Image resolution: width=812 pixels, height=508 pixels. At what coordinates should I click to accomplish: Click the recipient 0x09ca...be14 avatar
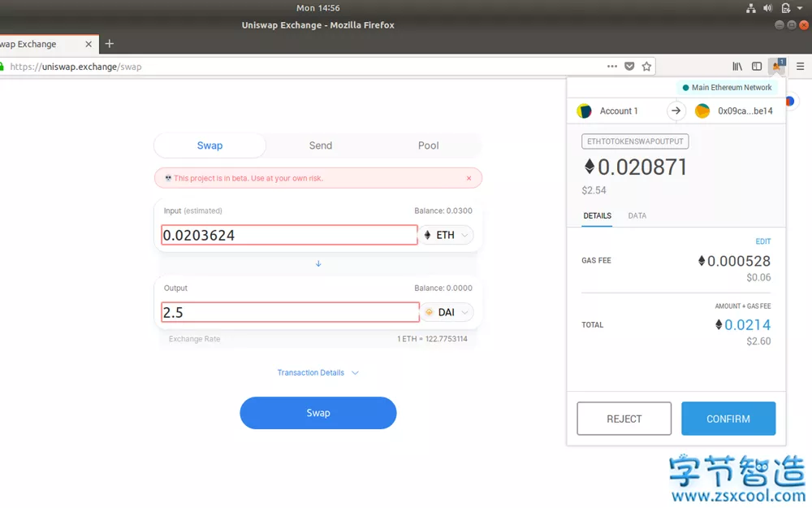pos(702,111)
